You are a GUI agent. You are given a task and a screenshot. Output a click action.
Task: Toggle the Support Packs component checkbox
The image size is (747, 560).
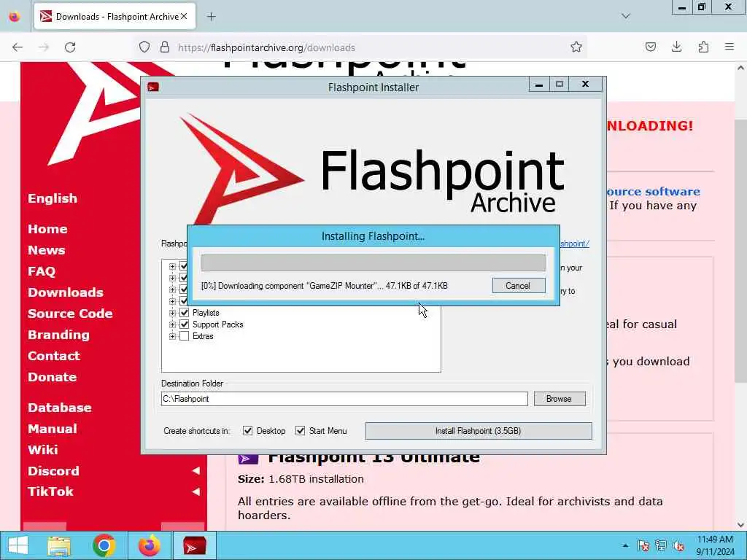(185, 324)
